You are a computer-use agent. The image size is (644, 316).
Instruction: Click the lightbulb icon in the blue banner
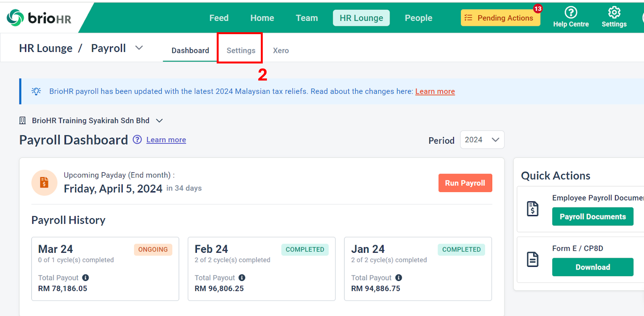(36, 91)
